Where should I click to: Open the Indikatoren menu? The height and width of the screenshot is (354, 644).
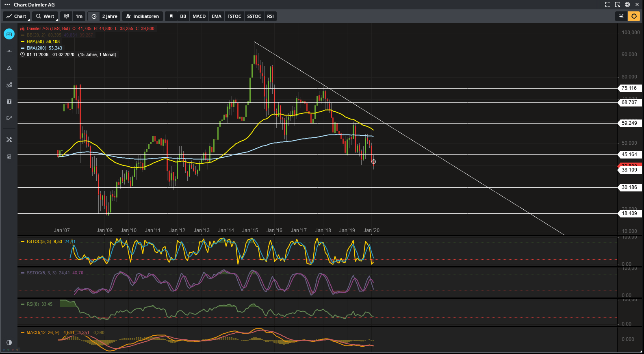(143, 16)
